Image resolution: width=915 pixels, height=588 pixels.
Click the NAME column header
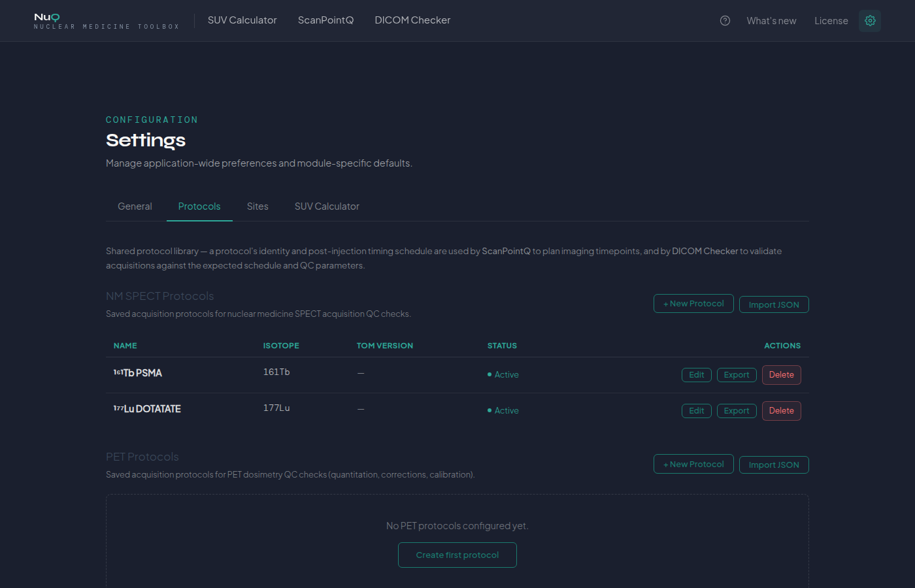125,346
